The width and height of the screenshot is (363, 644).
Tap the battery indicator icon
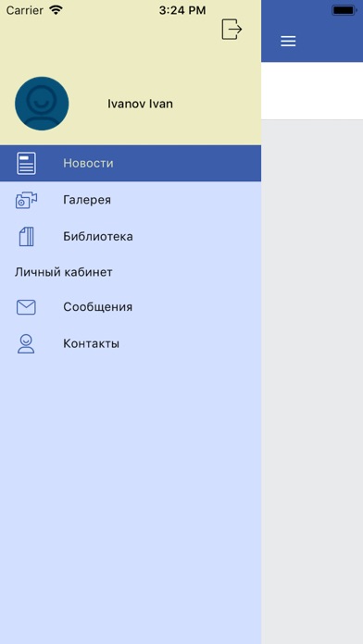click(344, 10)
